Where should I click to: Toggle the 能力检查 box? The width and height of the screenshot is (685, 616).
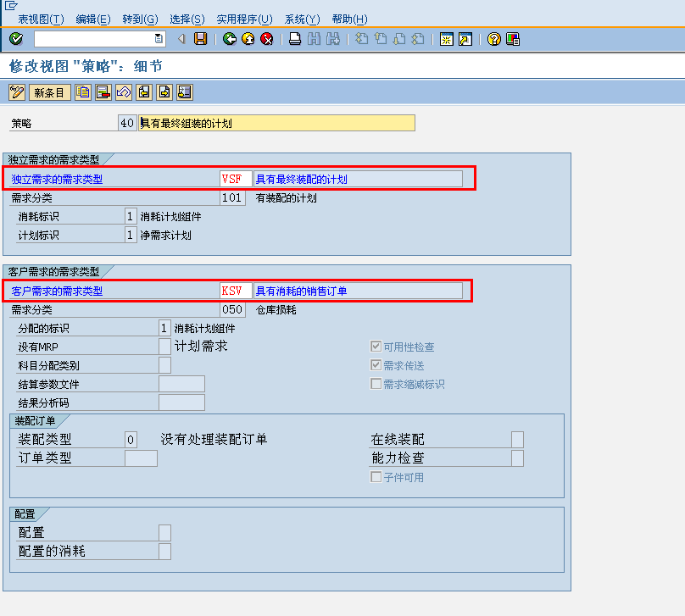click(x=517, y=458)
